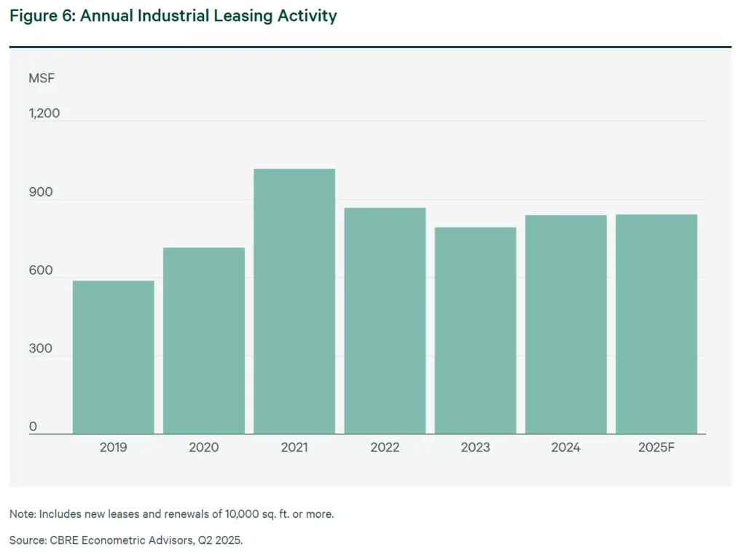746x560 pixels.
Task: Select the 2023 year label
Action: (476, 447)
